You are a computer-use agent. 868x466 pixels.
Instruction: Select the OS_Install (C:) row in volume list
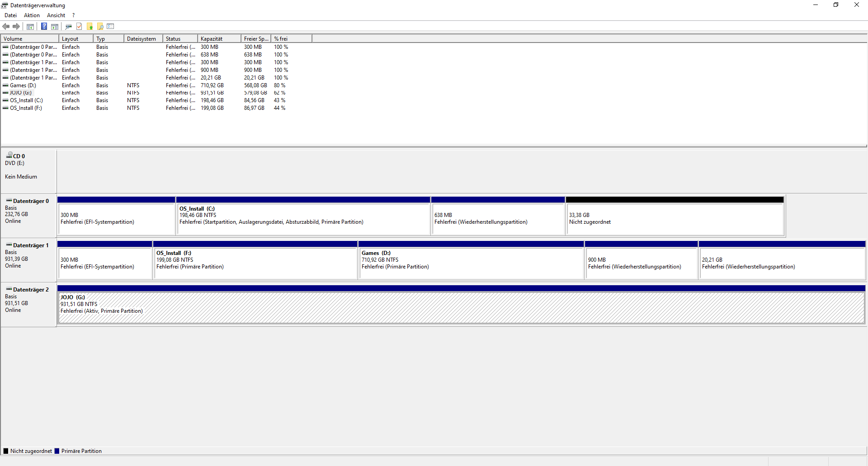click(156, 100)
